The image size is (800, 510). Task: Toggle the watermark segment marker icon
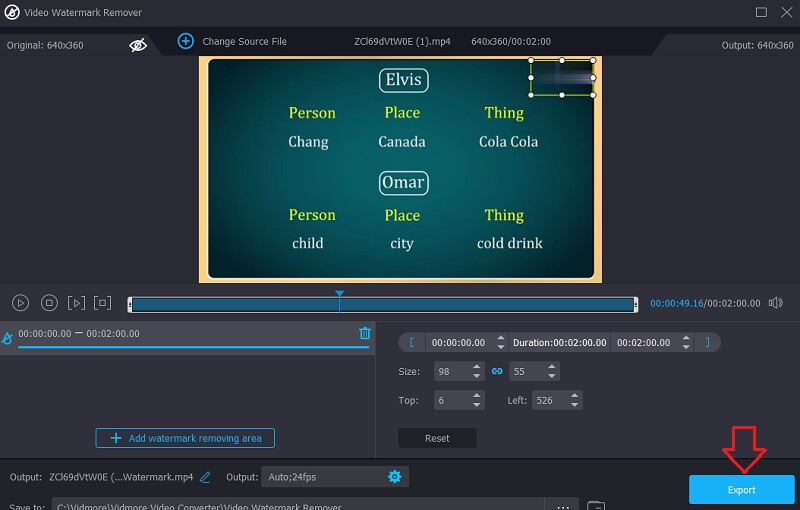(x=8, y=339)
